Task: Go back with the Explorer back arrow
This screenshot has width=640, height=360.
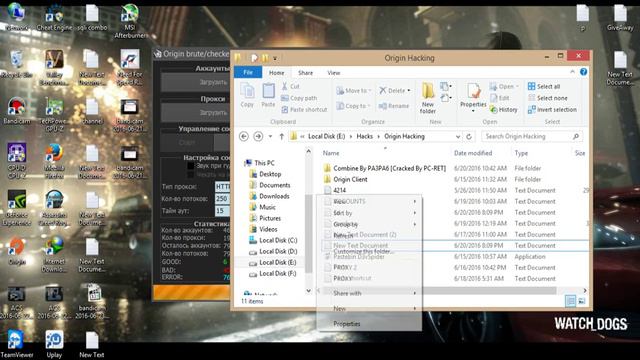Action: coord(244,136)
